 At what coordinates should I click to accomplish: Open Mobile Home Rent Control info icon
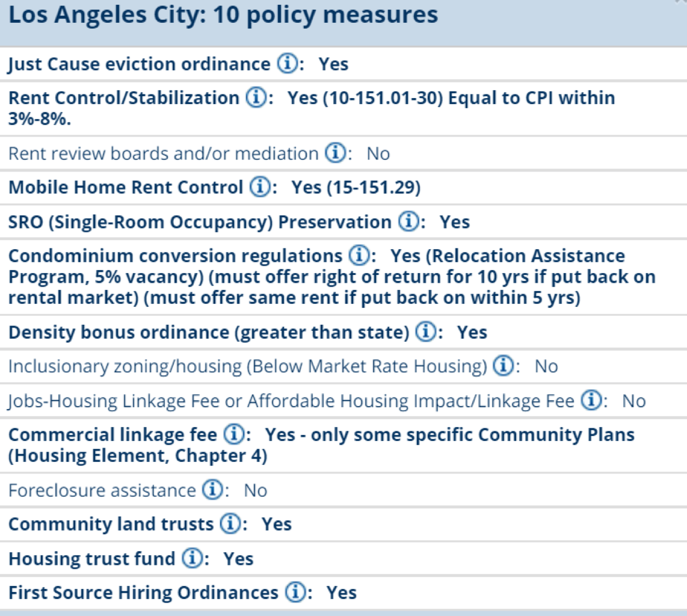[260, 186]
